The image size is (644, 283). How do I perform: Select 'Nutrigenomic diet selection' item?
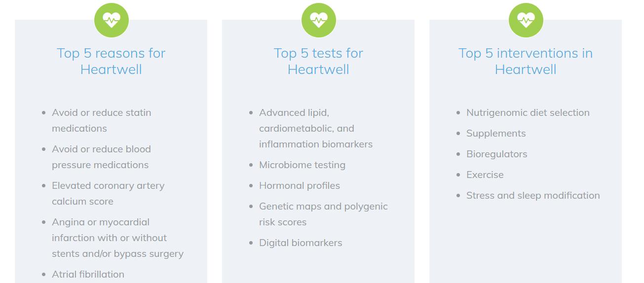[528, 112]
